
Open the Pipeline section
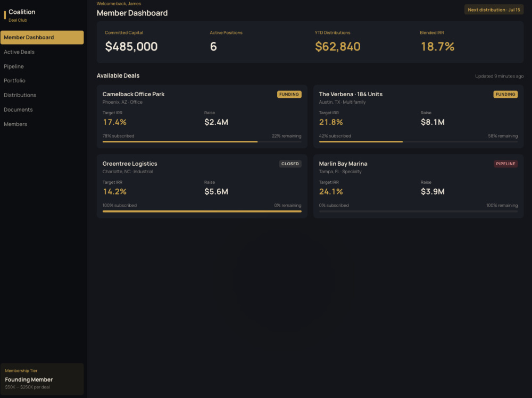point(14,66)
